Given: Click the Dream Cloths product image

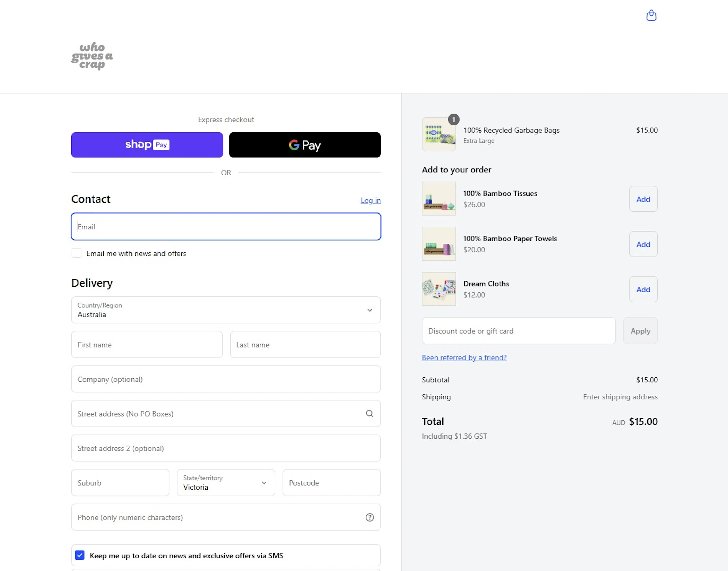Looking at the screenshot, I should click(438, 289).
